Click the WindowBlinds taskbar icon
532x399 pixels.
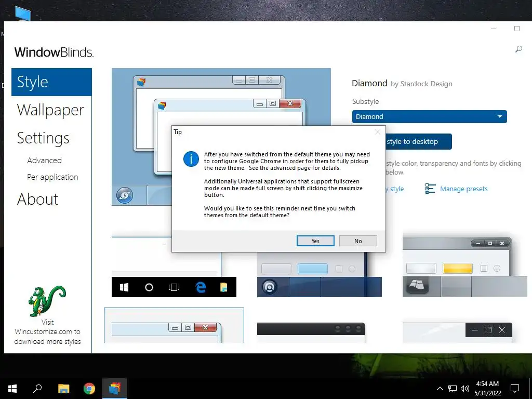pyautogui.click(x=115, y=389)
